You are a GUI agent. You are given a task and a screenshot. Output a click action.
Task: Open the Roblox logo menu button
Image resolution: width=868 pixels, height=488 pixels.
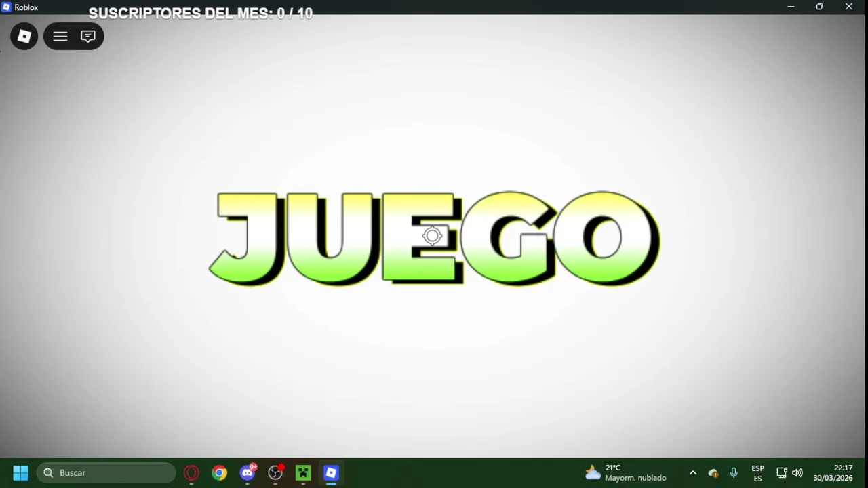click(x=24, y=37)
